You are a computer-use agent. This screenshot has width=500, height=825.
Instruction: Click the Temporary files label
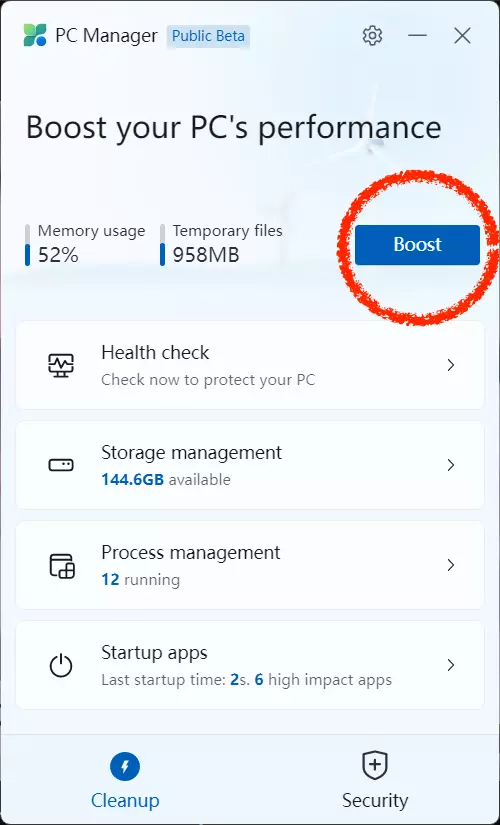(227, 231)
